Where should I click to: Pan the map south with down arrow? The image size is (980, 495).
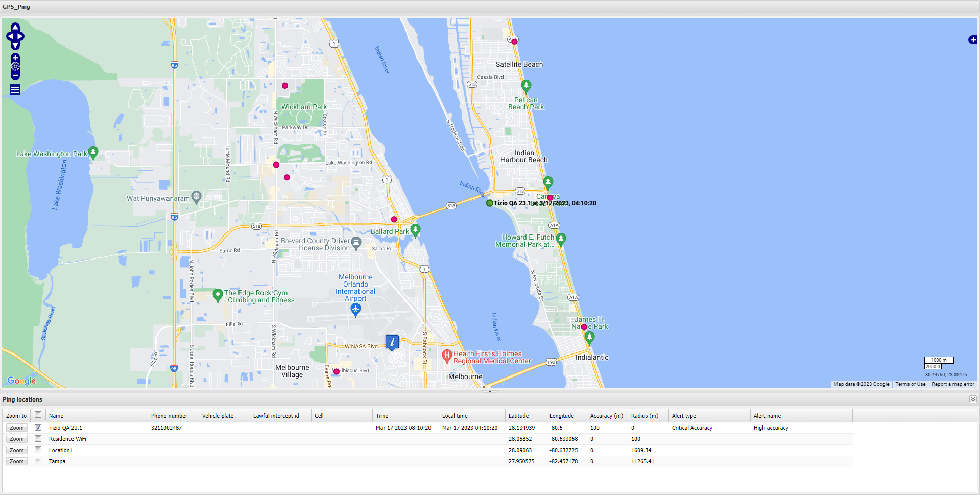15,45
